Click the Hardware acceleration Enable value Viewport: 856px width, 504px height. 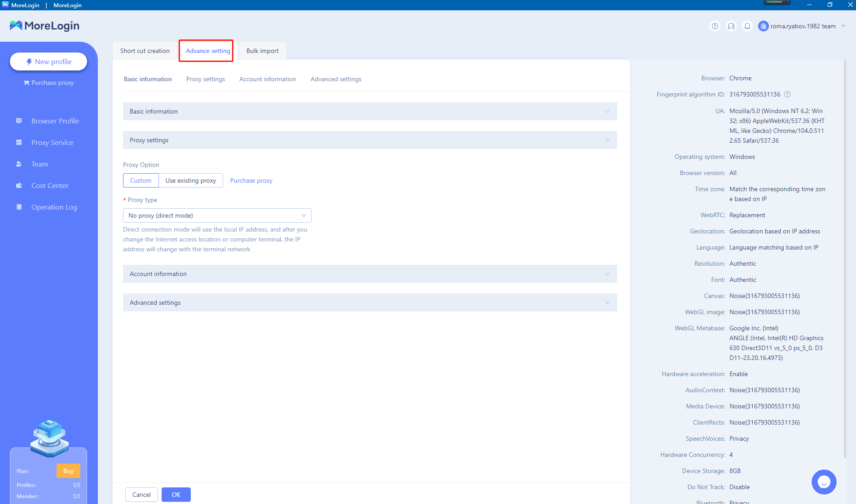coord(738,374)
